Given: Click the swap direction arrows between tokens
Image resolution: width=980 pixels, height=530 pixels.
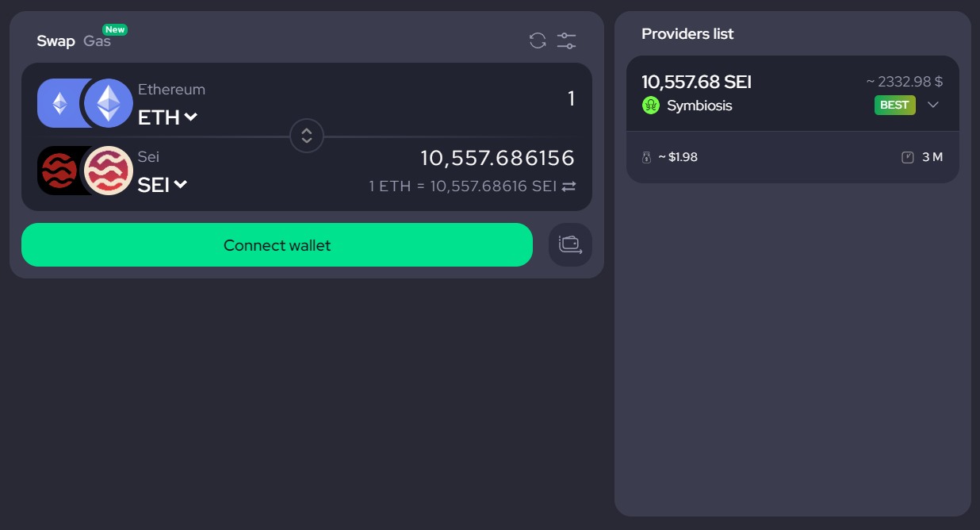Looking at the screenshot, I should [307, 136].
